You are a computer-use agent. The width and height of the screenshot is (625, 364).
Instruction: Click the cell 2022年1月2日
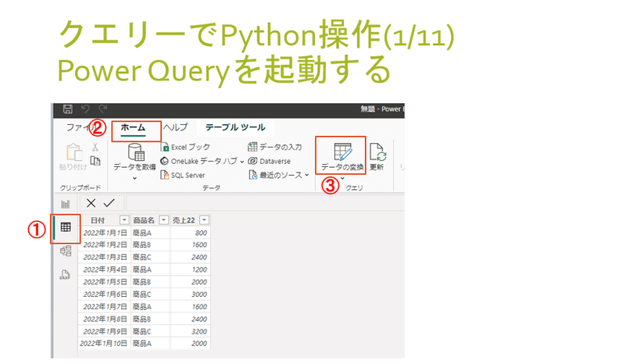click(105, 244)
